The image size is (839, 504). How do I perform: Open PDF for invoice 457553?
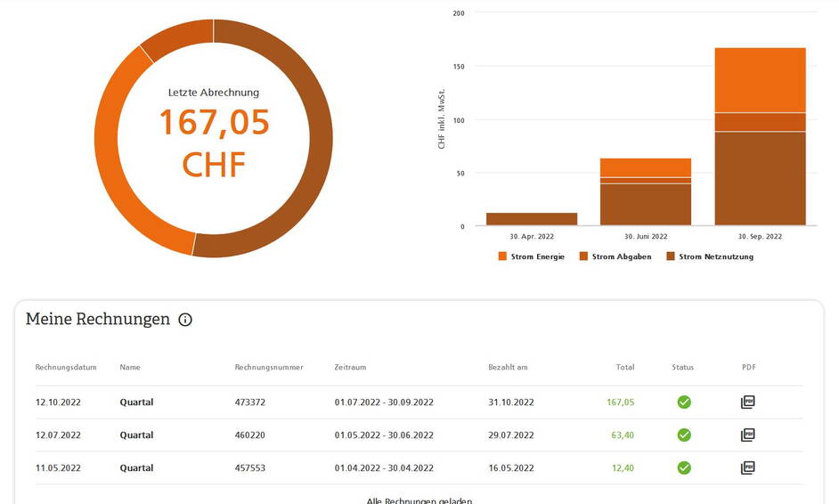click(747, 468)
